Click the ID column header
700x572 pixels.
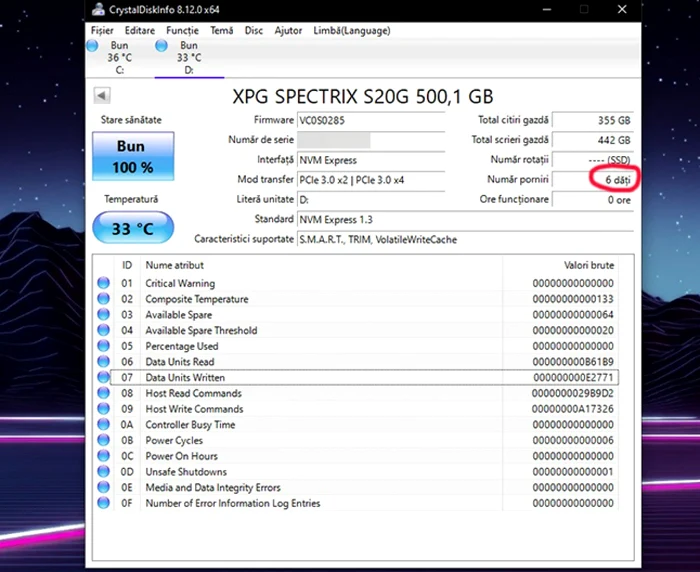point(127,265)
